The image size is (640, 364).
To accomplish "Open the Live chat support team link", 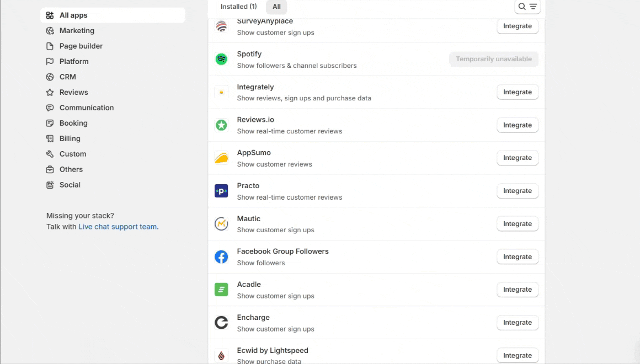I will coord(118,227).
